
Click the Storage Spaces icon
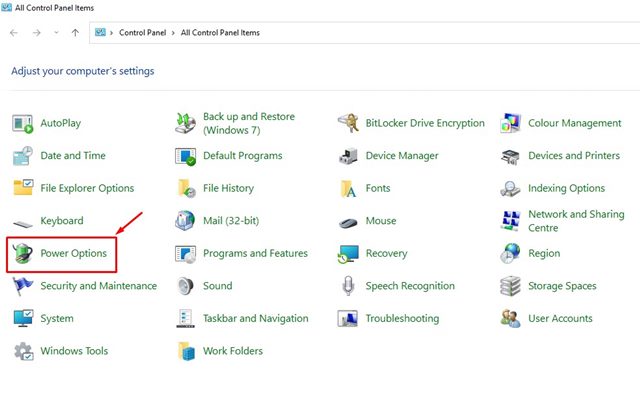[x=511, y=286]
